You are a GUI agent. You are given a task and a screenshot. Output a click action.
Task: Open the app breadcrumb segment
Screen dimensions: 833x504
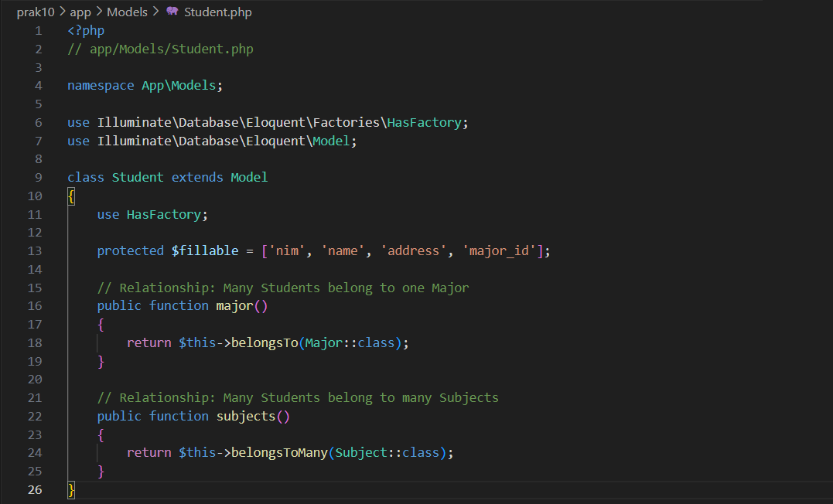(80, 12)
